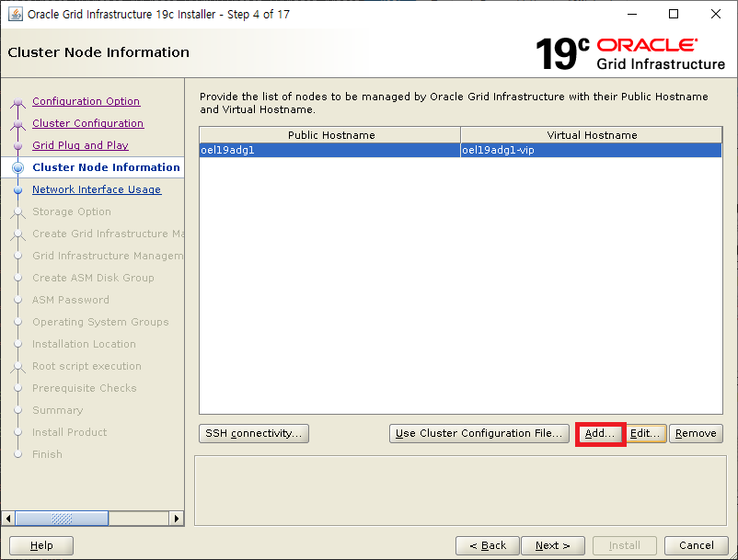This screenshot has height=560, width=738.
Task: Click the Cluster Node Information step marker
Action: click(x=17, y=168)
